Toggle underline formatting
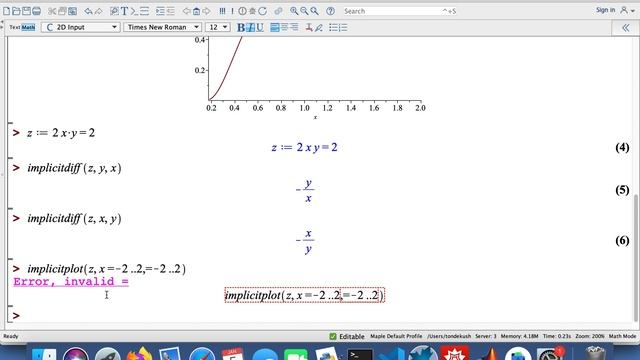The image size is (640, 360). click(260, 27)
